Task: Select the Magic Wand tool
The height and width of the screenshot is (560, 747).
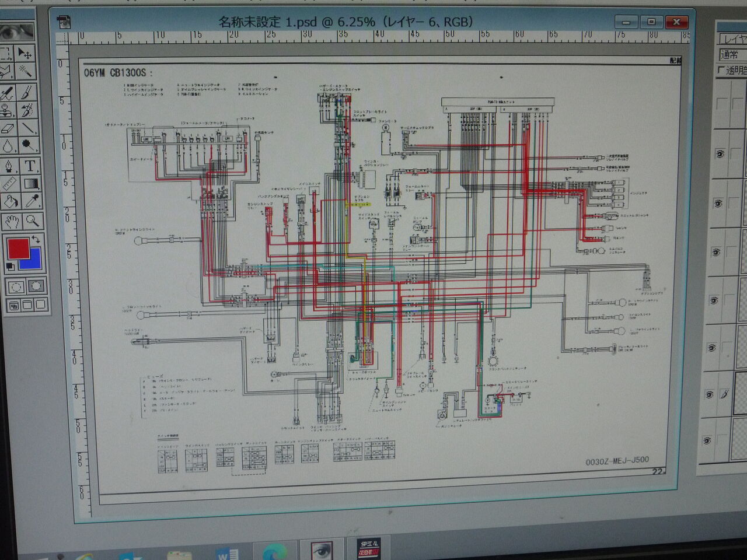Action: tap(26, 72)
